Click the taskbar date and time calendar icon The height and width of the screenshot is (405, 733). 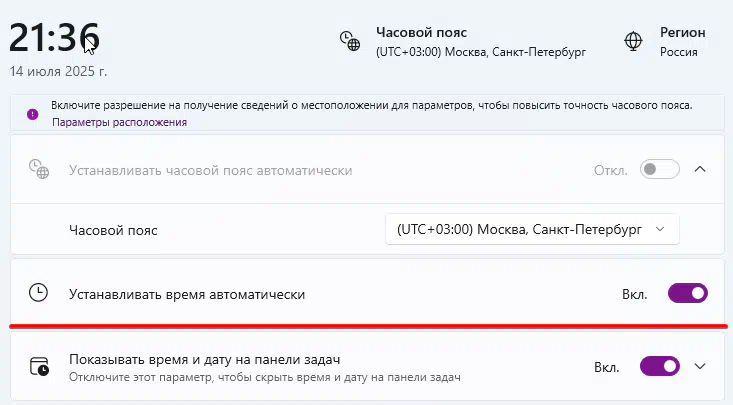[39, 367]
